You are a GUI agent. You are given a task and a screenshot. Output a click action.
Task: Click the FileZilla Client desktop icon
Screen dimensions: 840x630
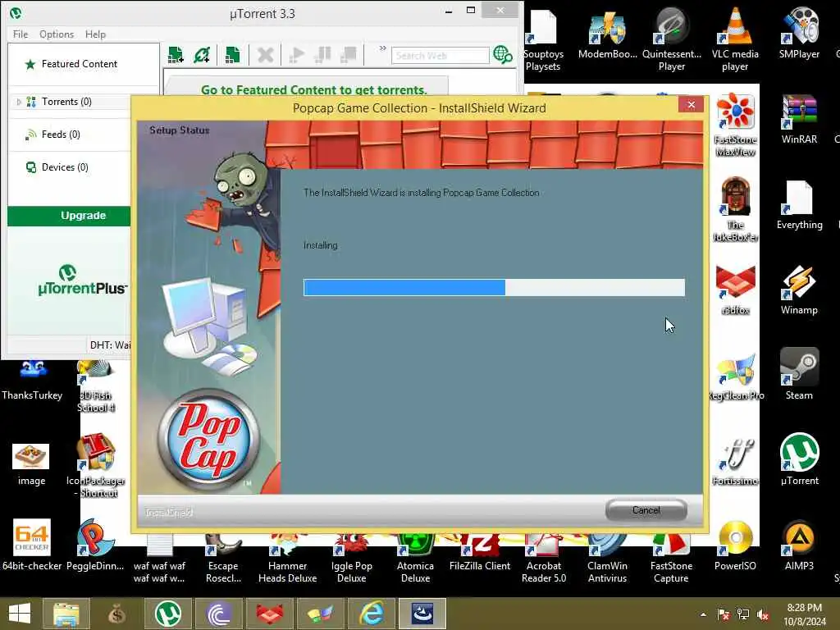click(479, 552)
